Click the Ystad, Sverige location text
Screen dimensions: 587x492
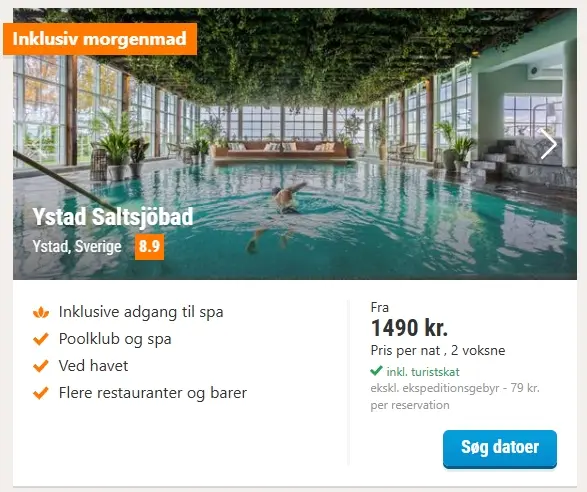(x=77, y=246)
